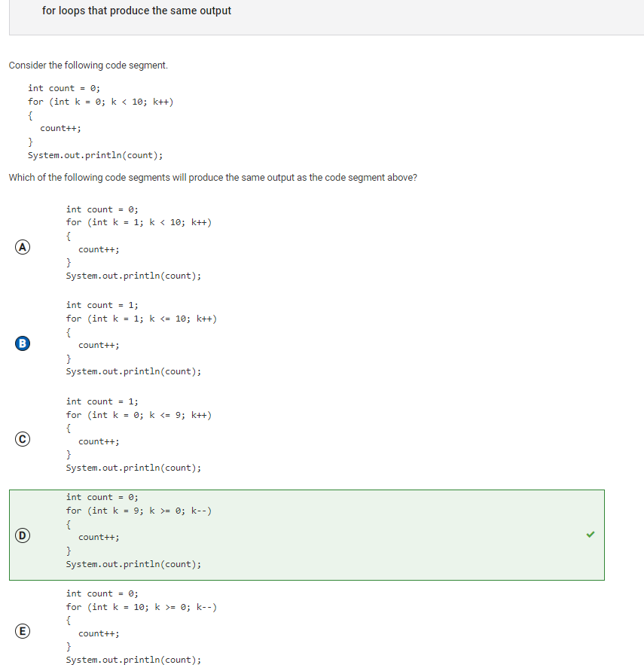Click 'for (int k = 10; k >= 0; k--)' in option E
The width and height of the screenshot is (644, 665).
click(x=142, y=607)
